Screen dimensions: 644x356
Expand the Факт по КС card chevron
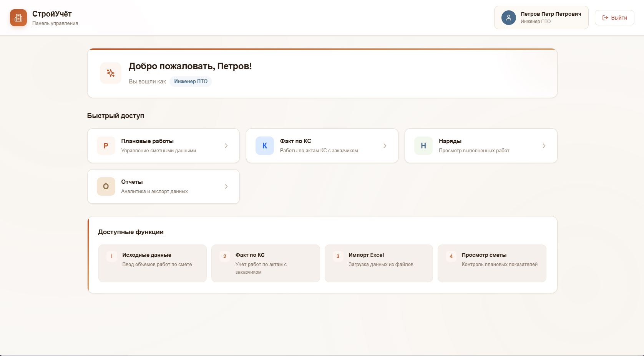tap(385, 146)
